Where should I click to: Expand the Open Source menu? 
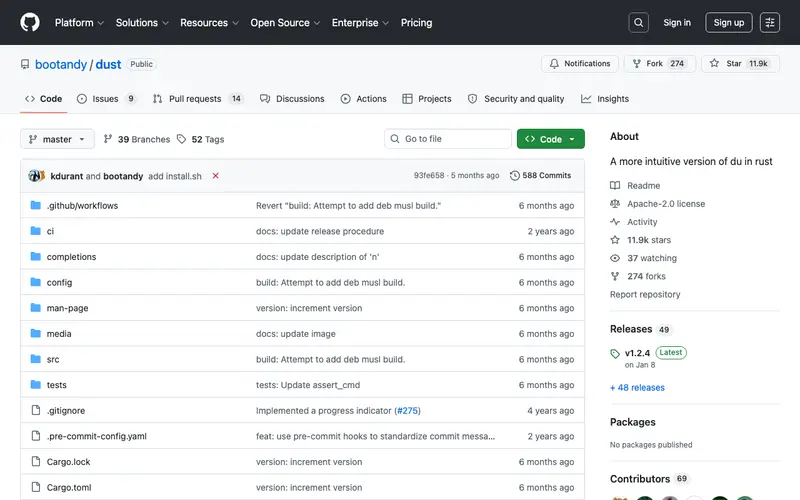coord(285,23)
